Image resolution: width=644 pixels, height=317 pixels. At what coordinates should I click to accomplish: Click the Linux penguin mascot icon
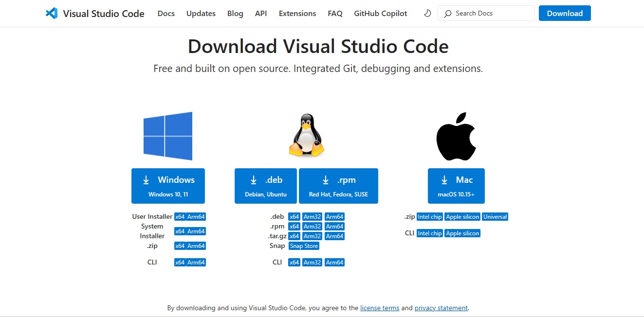[306, 135]
